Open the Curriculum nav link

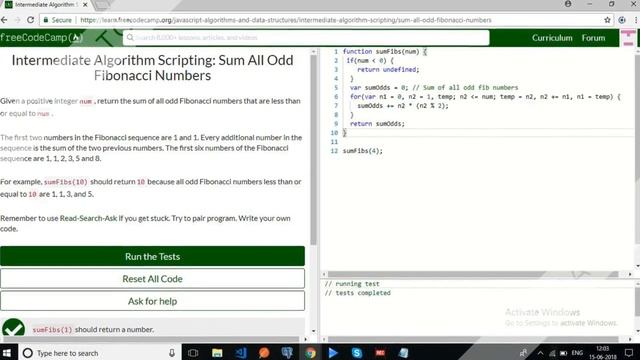point(552,38)
